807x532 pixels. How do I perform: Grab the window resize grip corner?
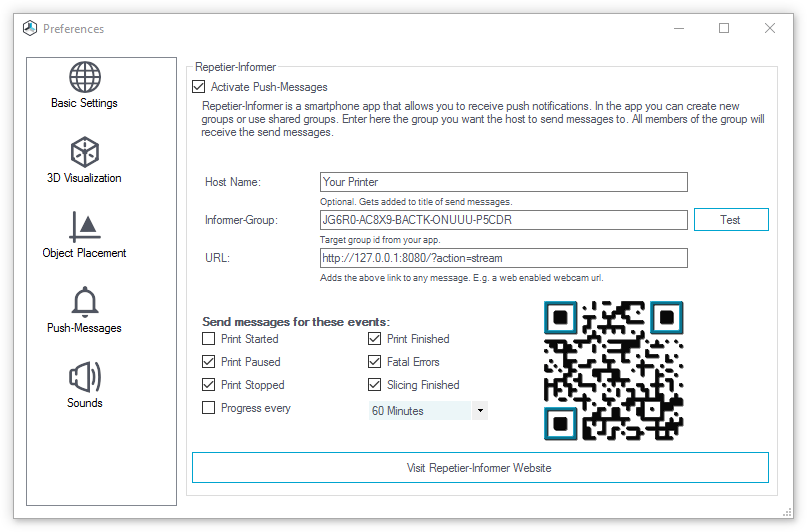click(787, 512)
